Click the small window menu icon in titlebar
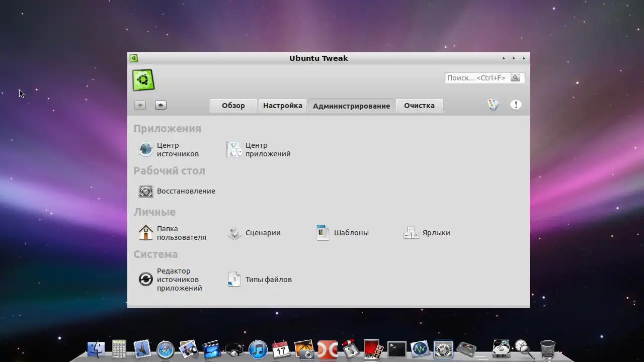The width and height of the screenshot is (644, 362). point(133,58)
